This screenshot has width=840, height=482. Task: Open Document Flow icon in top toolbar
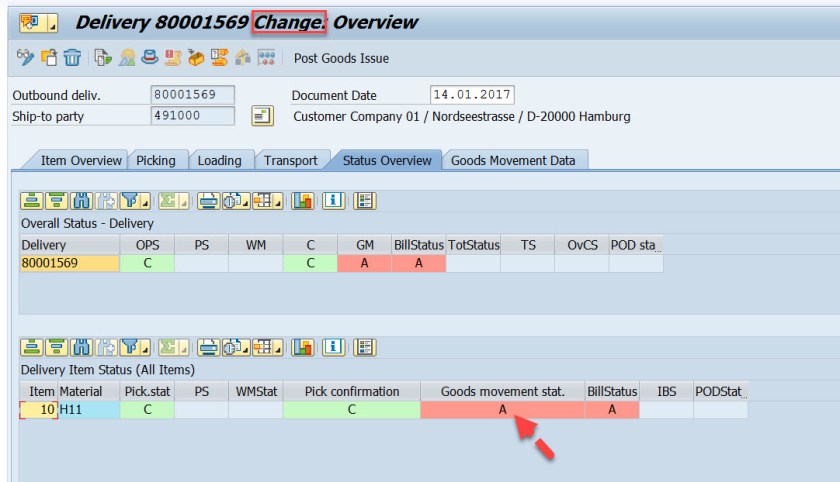point(102,57)
